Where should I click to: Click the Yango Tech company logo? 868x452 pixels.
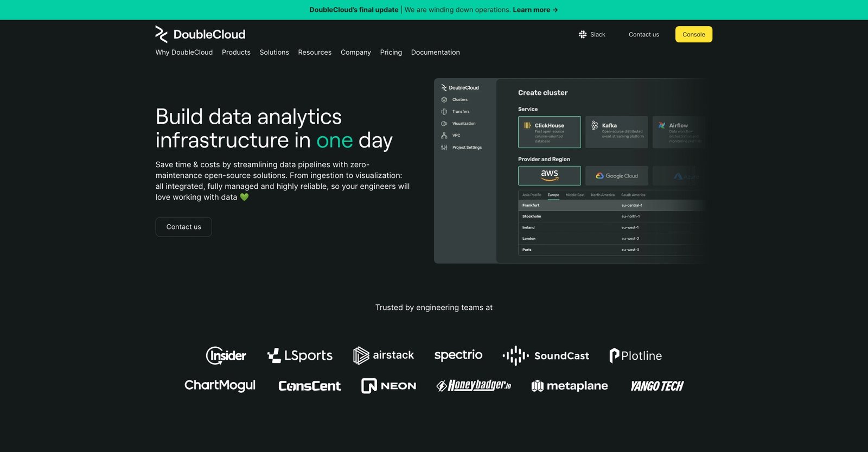[x=657, y=386]
